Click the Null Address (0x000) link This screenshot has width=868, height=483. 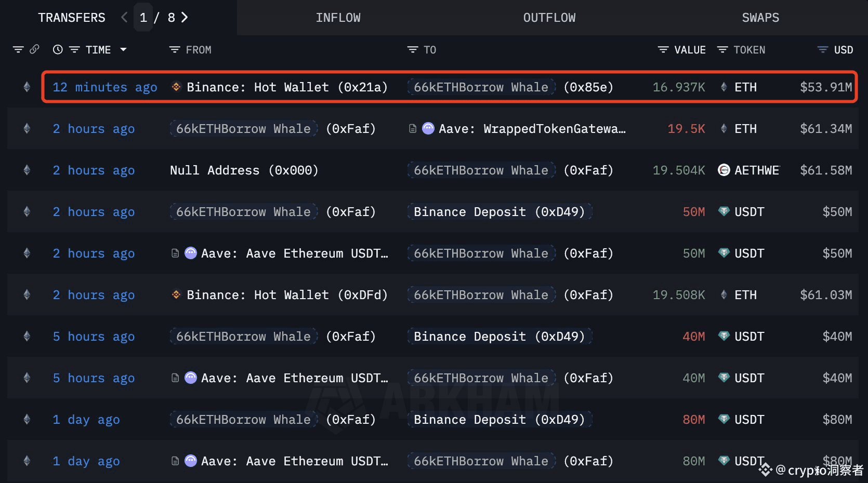pyautogui.click(x=244, y=170)
